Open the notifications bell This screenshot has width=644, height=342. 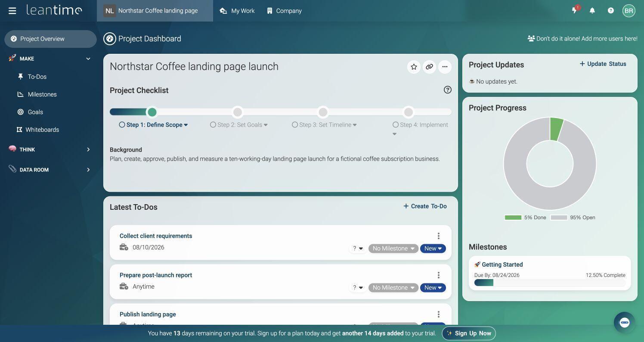coord(592,10)
